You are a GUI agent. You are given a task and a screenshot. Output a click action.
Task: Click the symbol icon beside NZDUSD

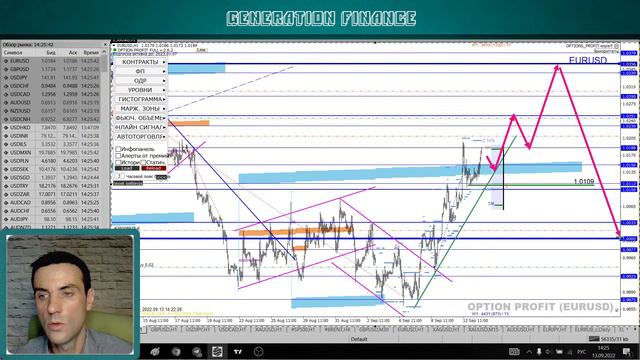click(x=6, y=111)
